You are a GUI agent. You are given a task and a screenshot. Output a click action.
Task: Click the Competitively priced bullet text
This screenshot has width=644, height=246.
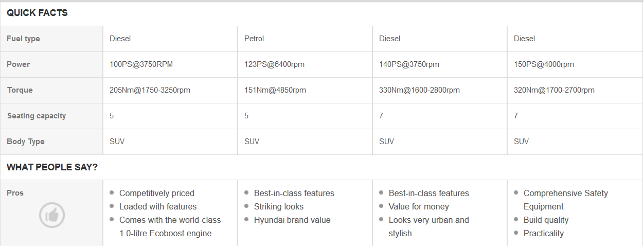[x=157, y=194]
